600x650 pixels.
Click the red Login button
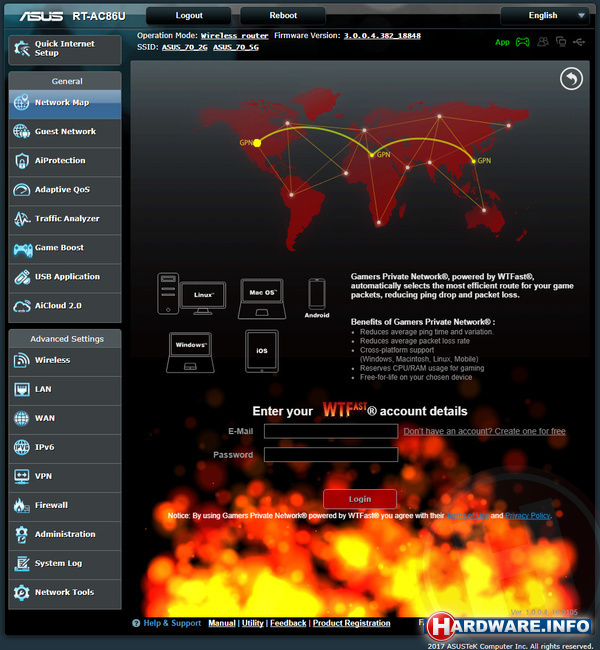pyautogui.click(x=360, y=499)
